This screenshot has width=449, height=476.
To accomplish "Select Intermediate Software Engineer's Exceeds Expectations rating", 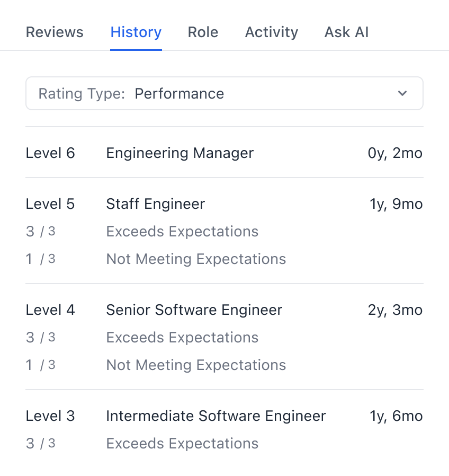I will [182, 444].
